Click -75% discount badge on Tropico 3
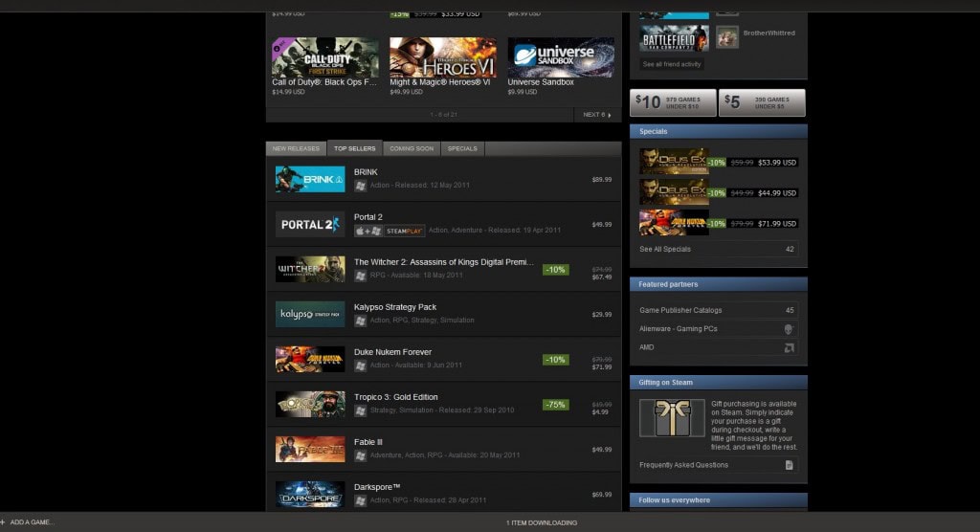980x532 pixels. (x=556, y=405)
